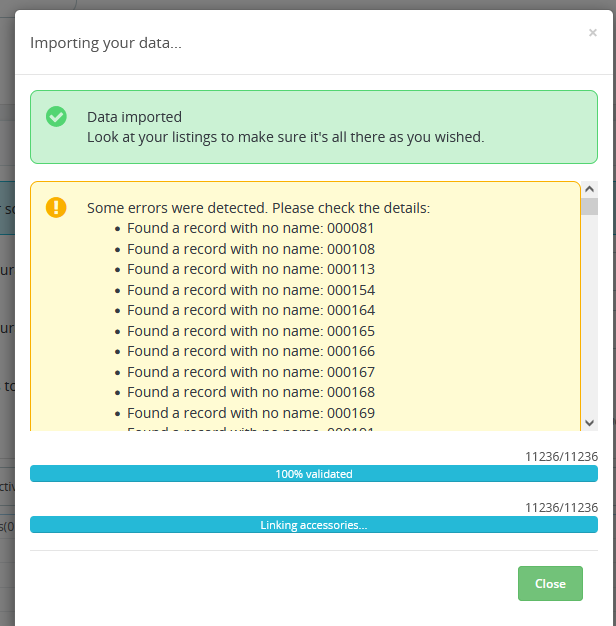The image size is (616, 626).
Task: Click the error list scroll up arrow
Action: [x=589, y=189]
